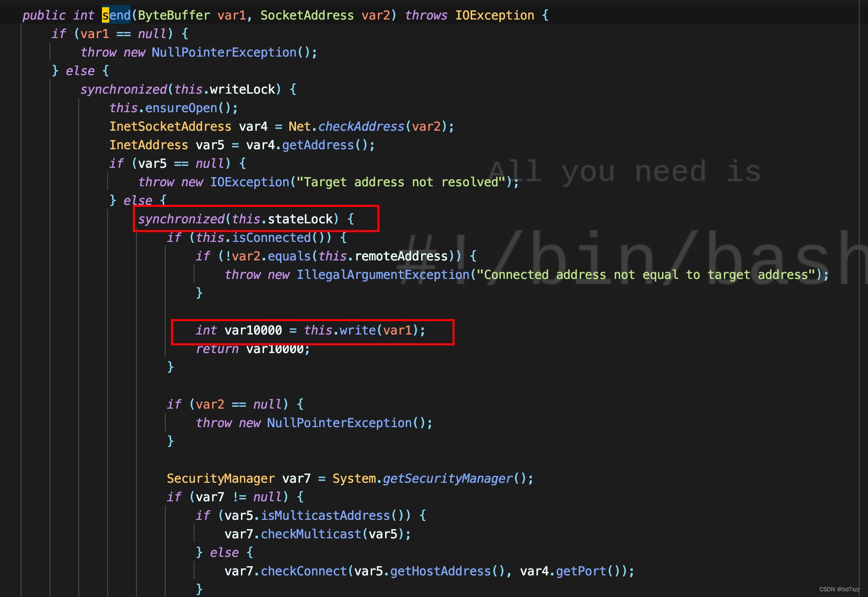The height and width of the screenshot is (597, 868).
Task: Click the "Connected address not equal" string
Action: coord(646,275)
